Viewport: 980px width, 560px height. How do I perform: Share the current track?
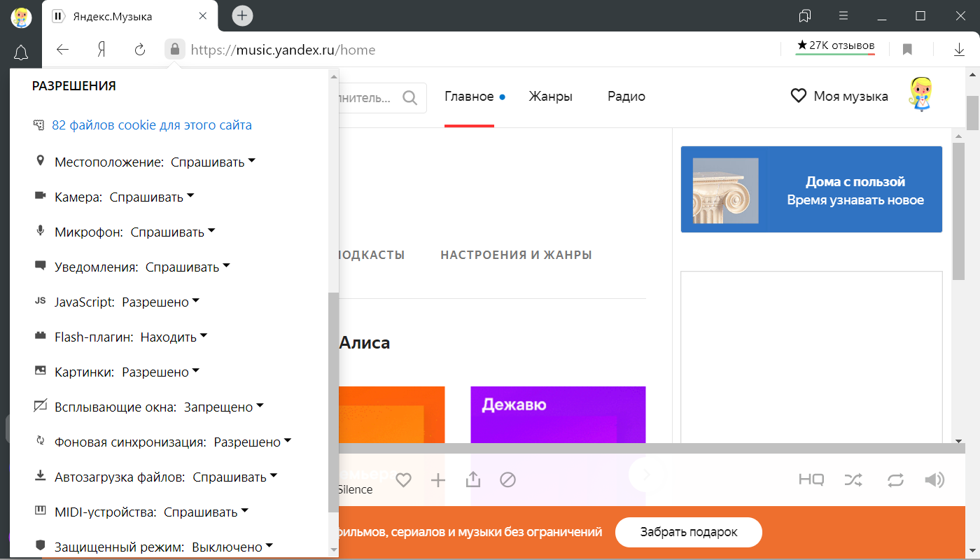pos(473,479)
